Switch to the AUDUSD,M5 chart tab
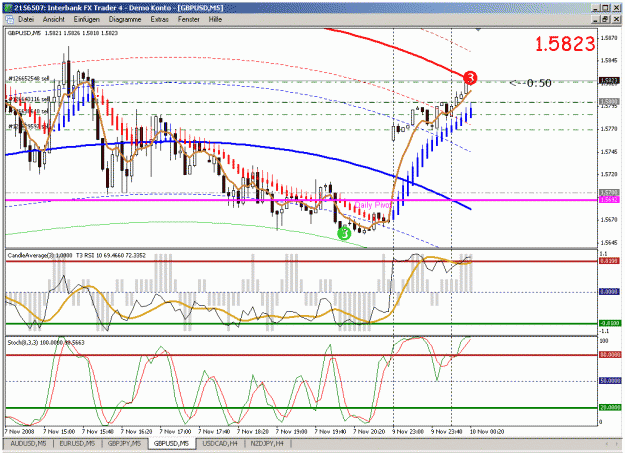 (x=28, y=443)
